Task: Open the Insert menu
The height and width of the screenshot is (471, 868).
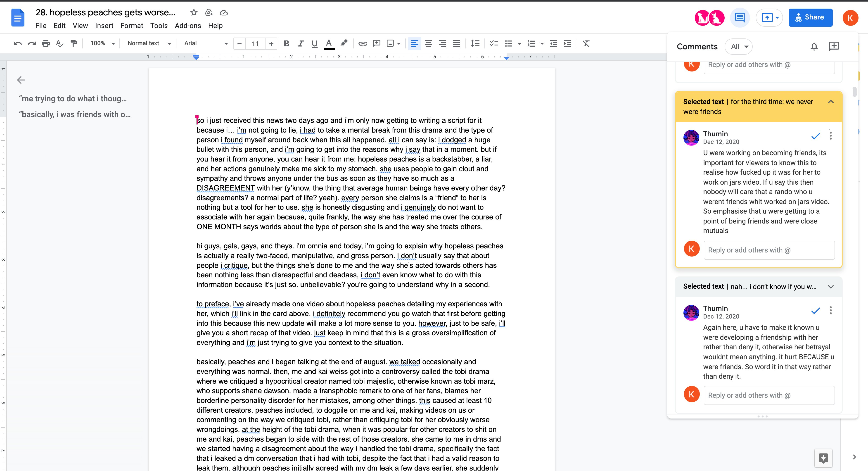Action: click(104, 26)
